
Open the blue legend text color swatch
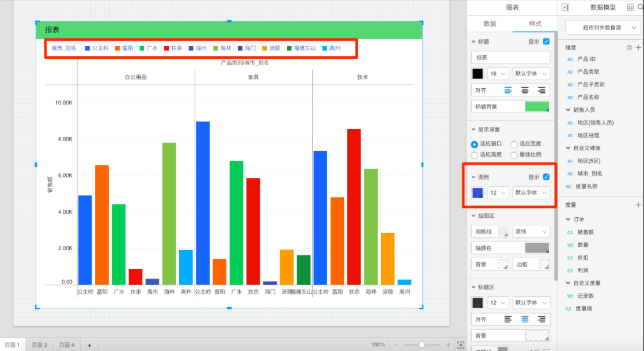478,193
